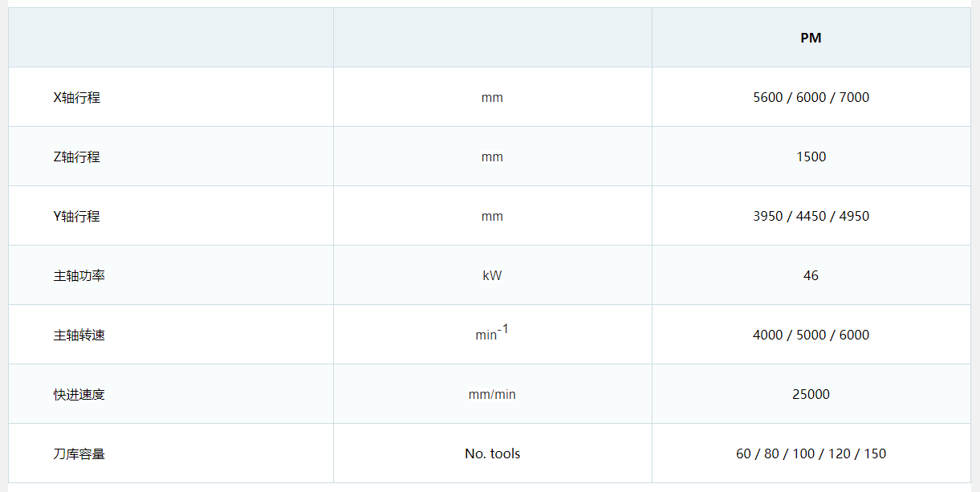Click the kW unit cell
This screenshot has height=492, width=980.
point(492,275)
